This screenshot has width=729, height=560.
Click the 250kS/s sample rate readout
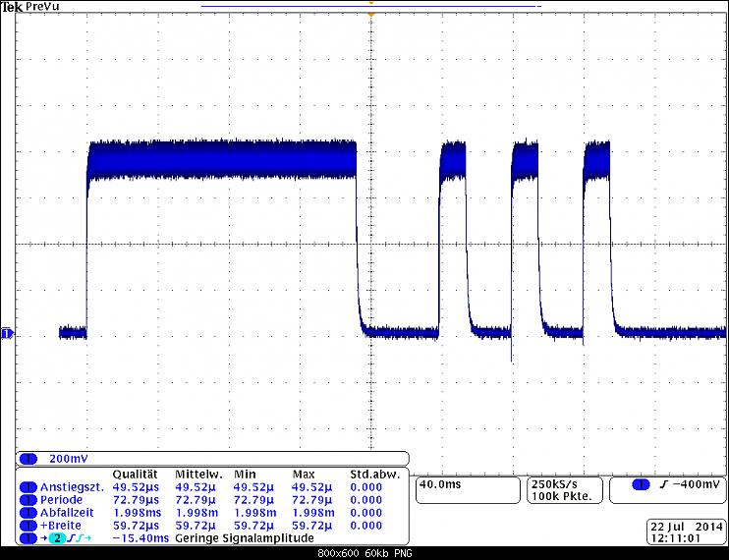[x=555, y=484]
